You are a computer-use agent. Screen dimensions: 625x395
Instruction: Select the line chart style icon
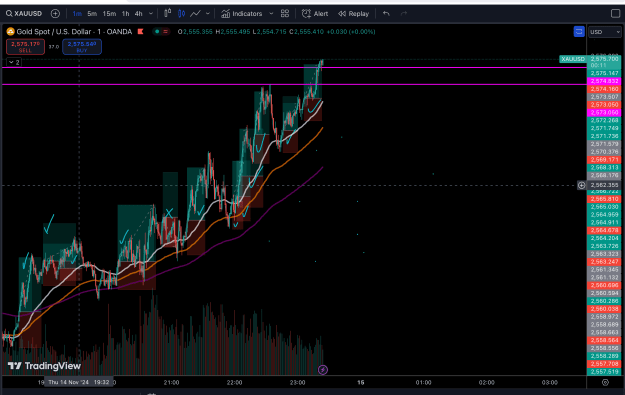pos(195,14)
